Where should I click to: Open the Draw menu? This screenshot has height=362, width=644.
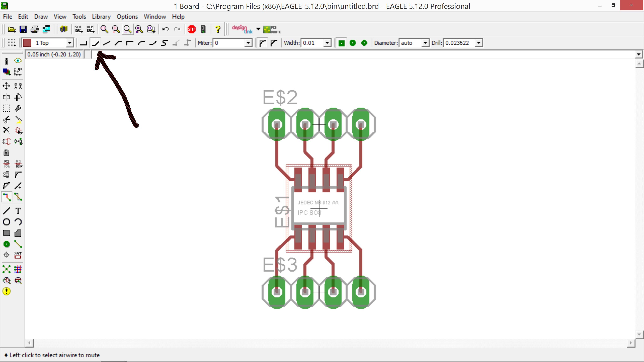(41, 17)
